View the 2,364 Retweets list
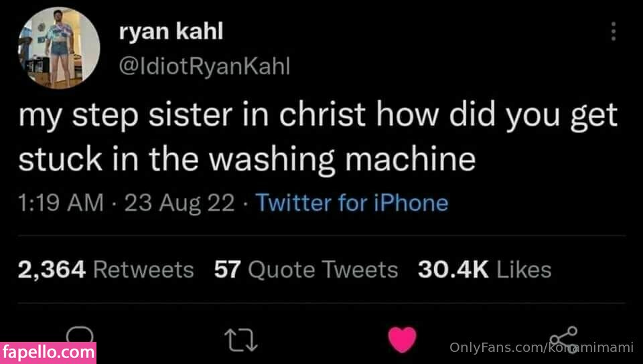This screenshot has width=643, height=364. (106, 270)
